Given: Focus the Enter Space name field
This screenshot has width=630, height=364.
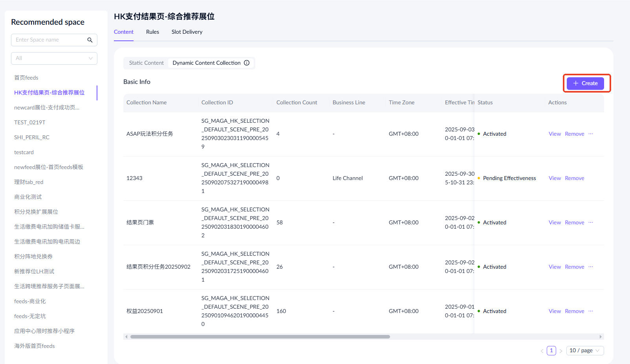Looking at the screenshot, I should click(49, 40).
